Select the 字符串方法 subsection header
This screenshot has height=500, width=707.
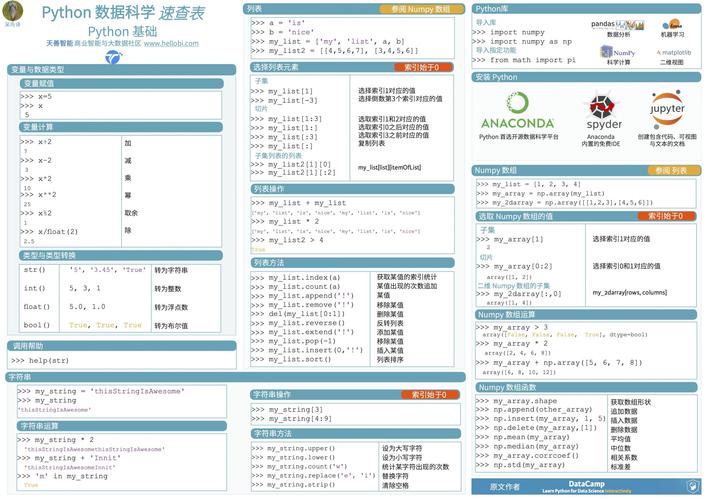[355, 434]
